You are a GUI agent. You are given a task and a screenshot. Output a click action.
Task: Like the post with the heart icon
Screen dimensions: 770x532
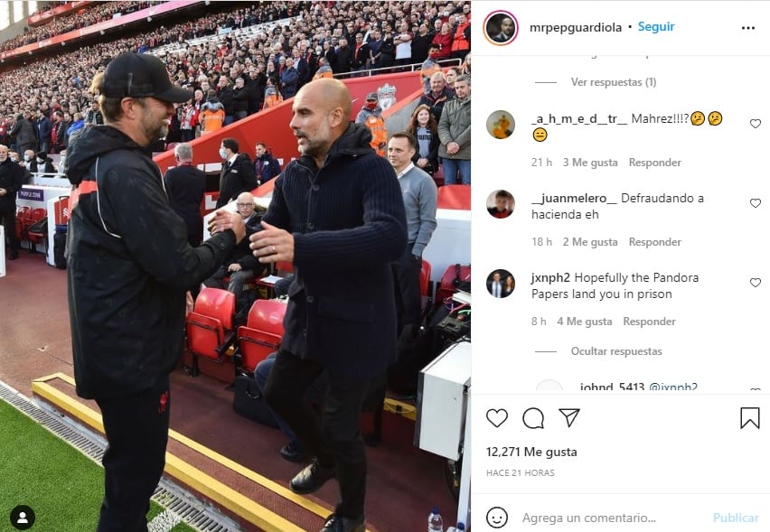(x=496, y=418)
